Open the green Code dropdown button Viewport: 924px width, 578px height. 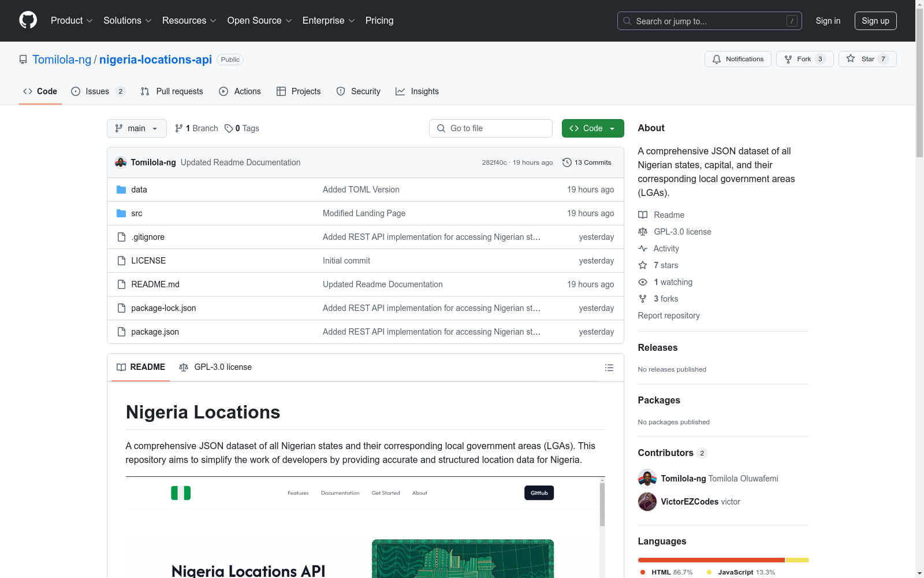click(593, 128)
